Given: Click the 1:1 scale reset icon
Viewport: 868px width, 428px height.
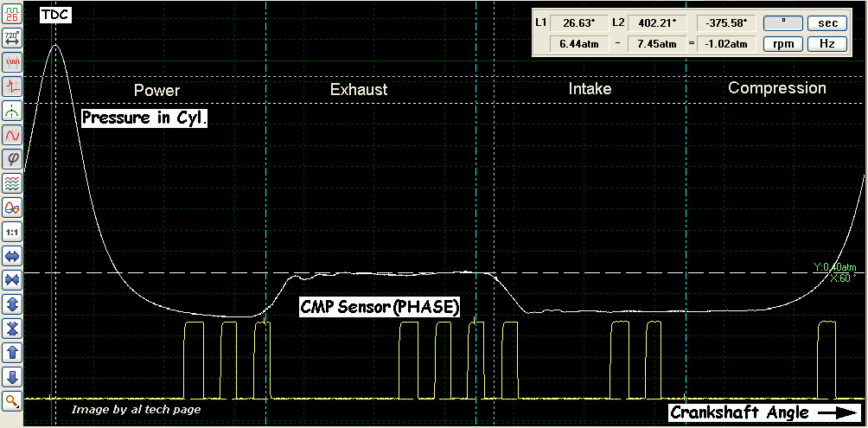Looking at the screenshot, I should [x=12, y=232].
